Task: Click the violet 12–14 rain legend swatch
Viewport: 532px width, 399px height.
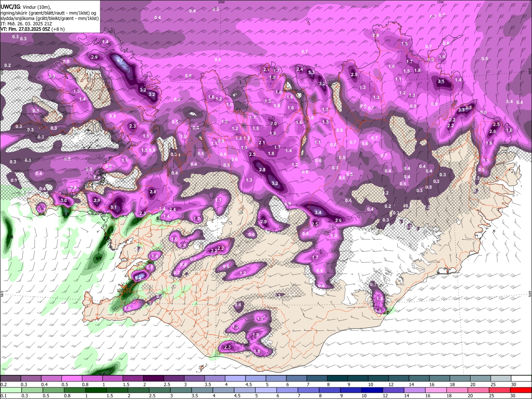Action: 393,390
